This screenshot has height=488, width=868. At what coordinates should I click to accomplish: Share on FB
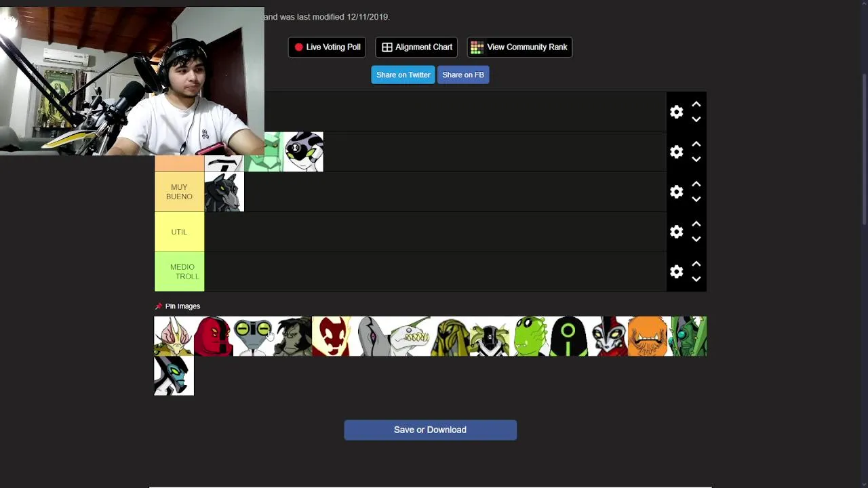(463, 75)
